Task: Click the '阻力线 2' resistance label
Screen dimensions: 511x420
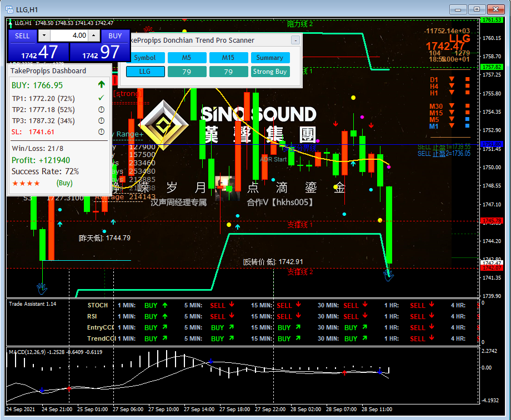Action: tap(300, 24)
